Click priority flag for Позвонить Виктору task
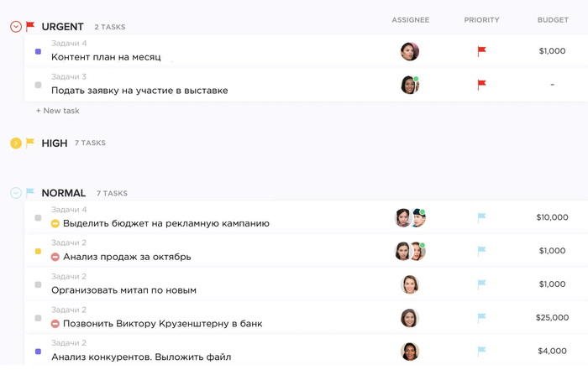This screenshot has height=370, width=588. tap(481, 318)
